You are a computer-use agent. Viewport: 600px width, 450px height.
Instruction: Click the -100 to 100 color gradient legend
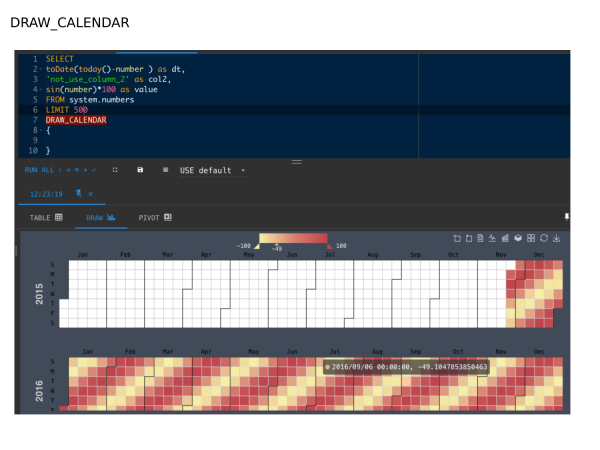[293, 238]
